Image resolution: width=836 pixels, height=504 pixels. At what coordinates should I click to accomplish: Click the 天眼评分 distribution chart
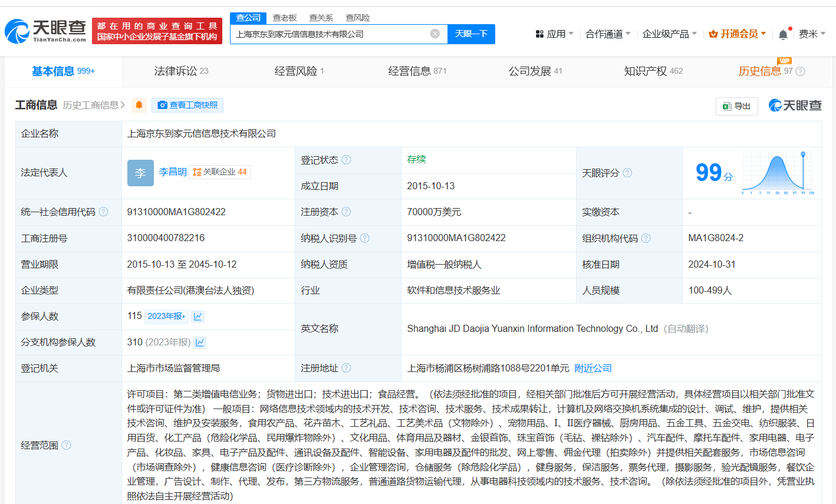coord(778,173)
